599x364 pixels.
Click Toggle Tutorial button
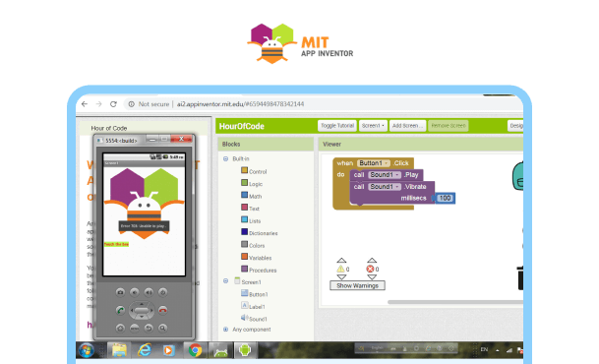pos(337,126)
